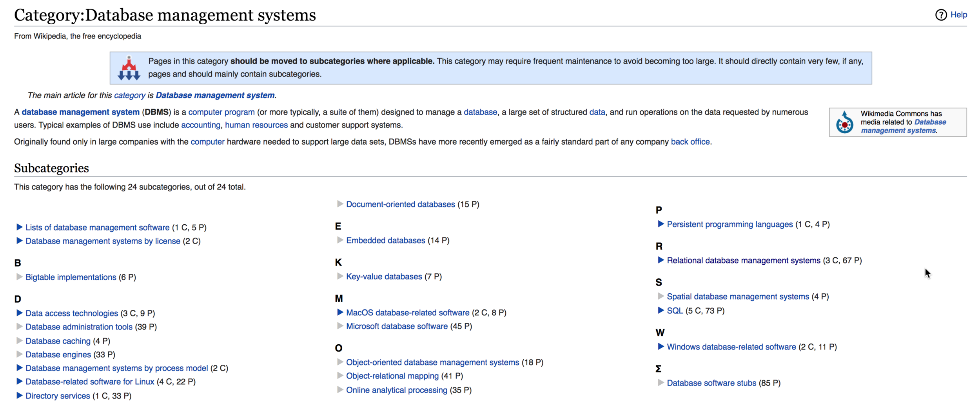Viewport: 980px width, 409px height.
Task: Open Bigtable implementations category
Action: pyautogui.click(x=71, y=277)
